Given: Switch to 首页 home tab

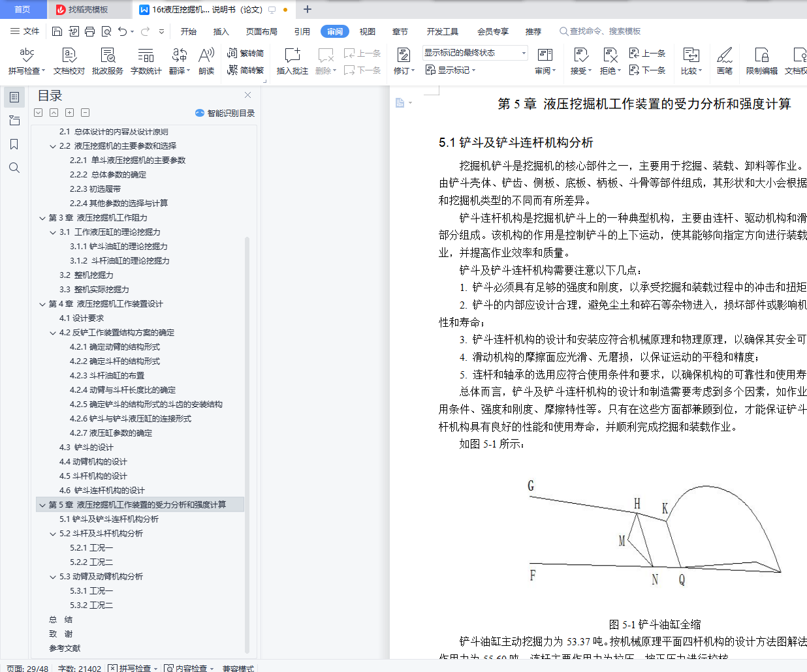Looking at the screenshot, I should tap(23, 9).
